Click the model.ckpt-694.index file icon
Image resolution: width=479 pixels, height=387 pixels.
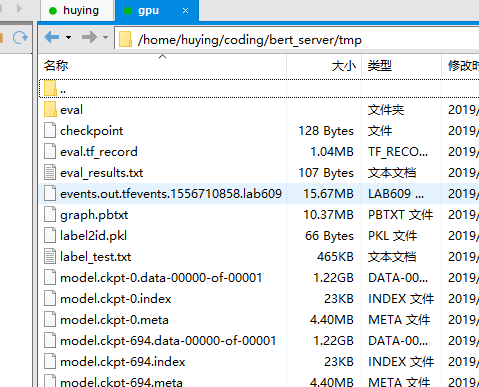pos(50,361)
